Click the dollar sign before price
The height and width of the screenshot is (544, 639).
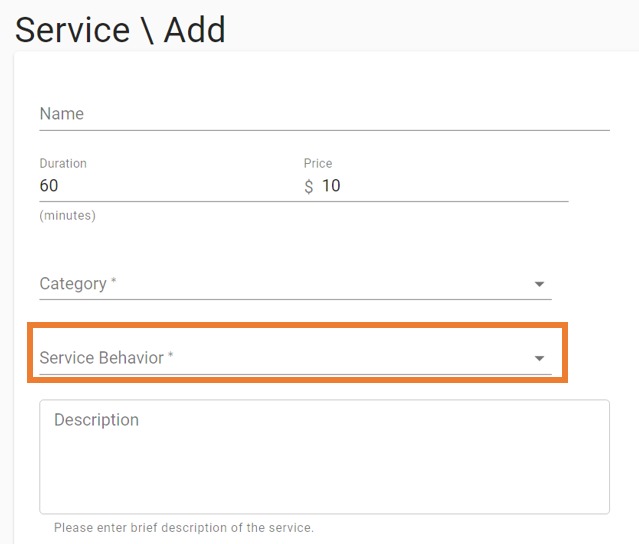click(308, 187)
